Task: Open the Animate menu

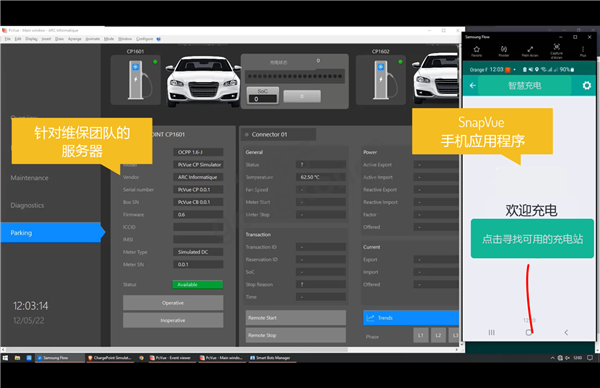Action: (93, 39)
